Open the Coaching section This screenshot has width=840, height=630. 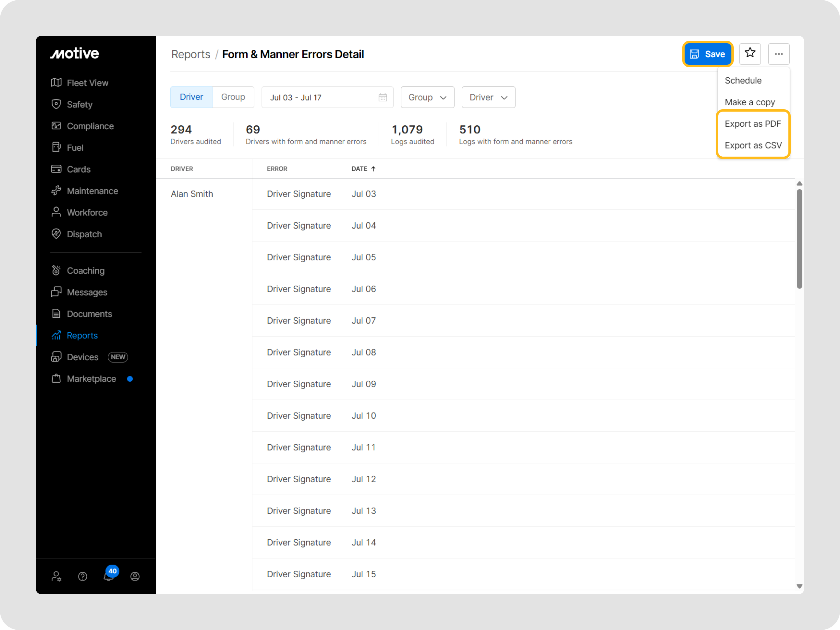click(86, 270)
